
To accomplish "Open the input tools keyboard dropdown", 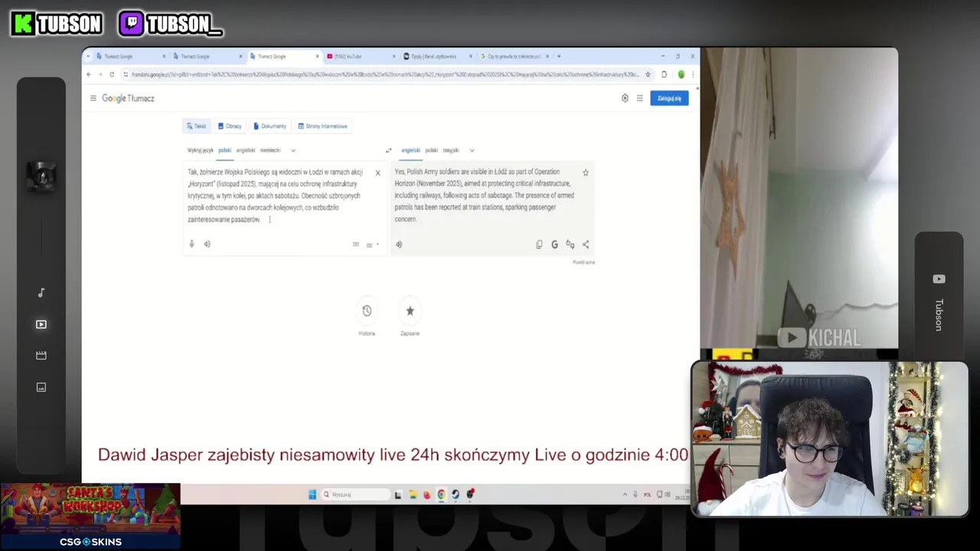I will coord(372,245).
